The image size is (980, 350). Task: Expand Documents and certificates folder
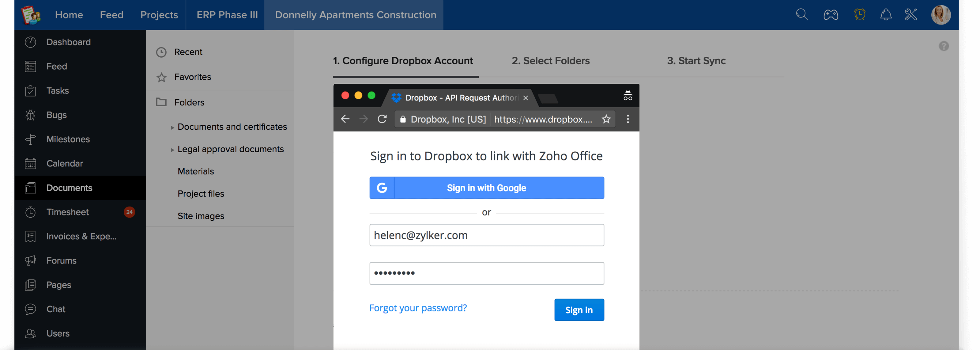(x=172, y=127)
